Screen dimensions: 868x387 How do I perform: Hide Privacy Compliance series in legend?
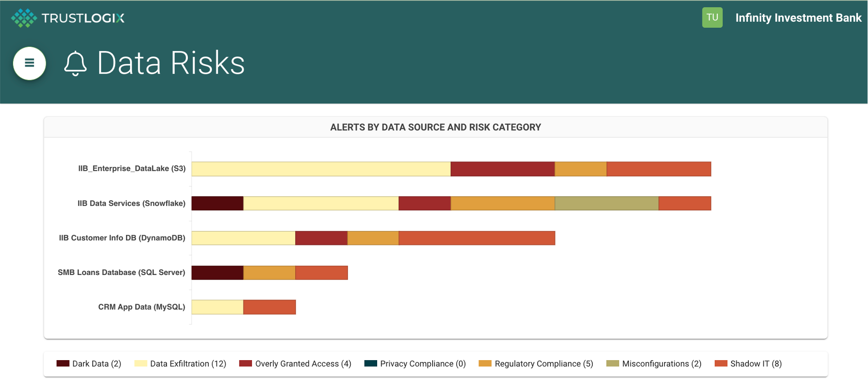[415, 364]
